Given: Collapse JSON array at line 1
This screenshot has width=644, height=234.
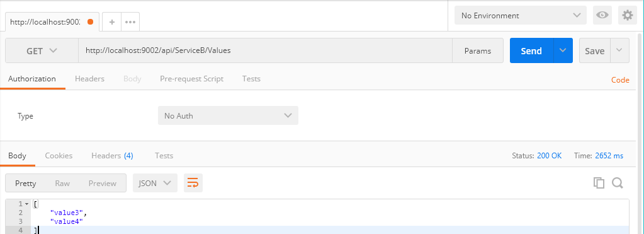Looking at the screenshot, I should (x=26, y=204).
